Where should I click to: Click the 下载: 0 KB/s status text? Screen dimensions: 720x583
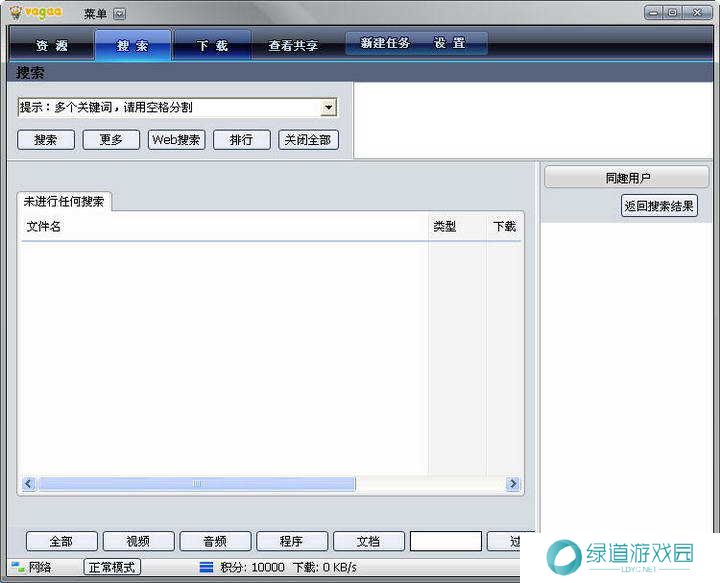[x=324, y=567]
